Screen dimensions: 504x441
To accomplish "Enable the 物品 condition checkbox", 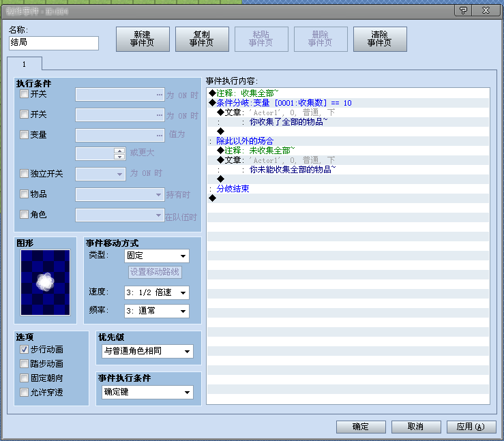I will pyautogui.click(x=24, y=194).
